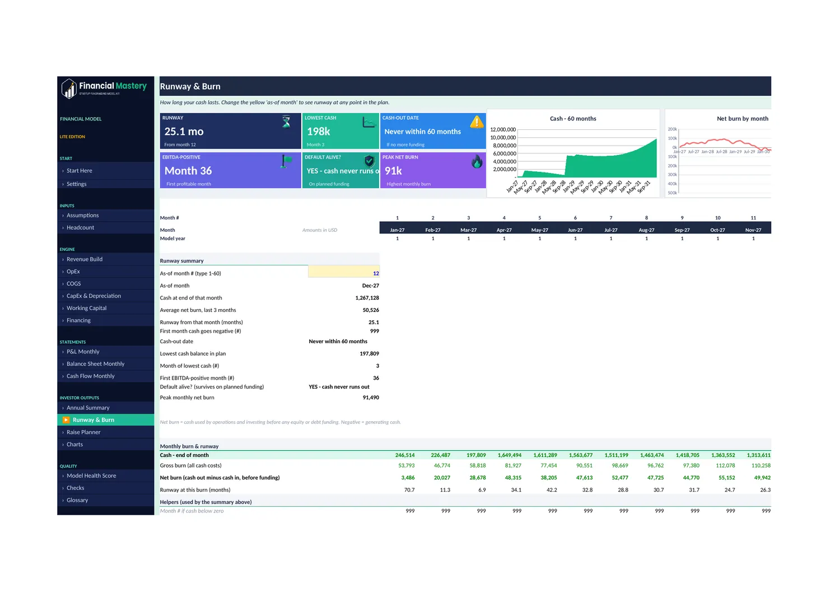Open the Start Here sheet link

[x=106, y=171]
